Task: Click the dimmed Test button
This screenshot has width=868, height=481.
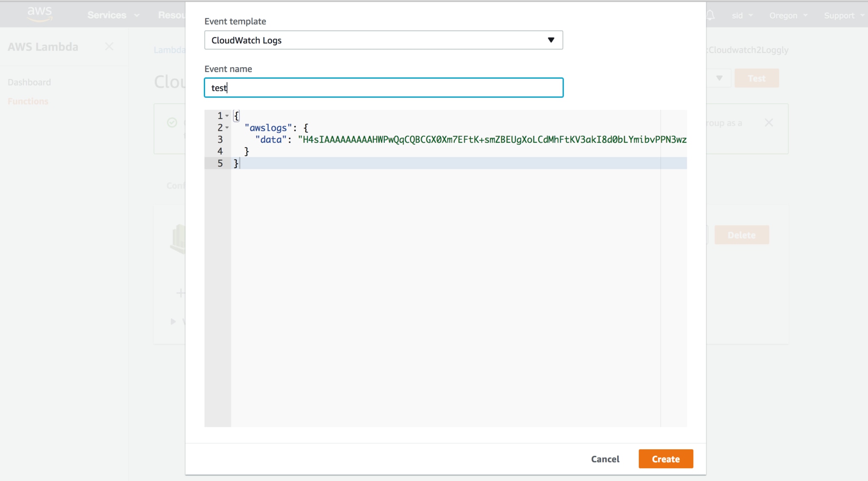Action: [x=757, y=78]
